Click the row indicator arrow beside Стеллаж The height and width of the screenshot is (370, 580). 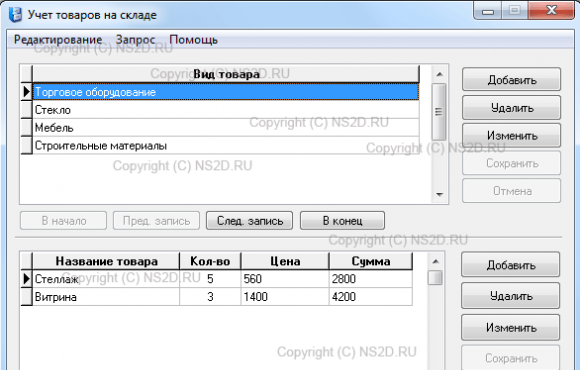27,279
